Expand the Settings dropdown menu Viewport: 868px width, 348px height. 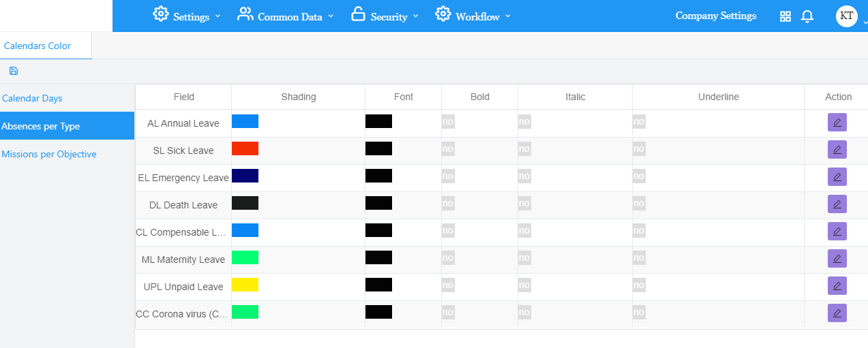point(187,16)
